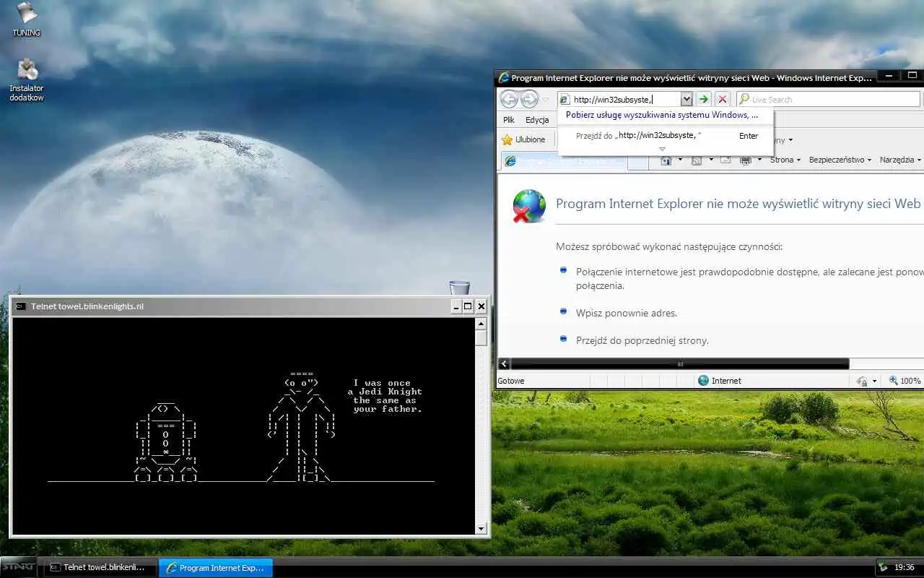Open the Narzędzia dropdown menu
Screen dimensions: 924x578
(900, 160)
